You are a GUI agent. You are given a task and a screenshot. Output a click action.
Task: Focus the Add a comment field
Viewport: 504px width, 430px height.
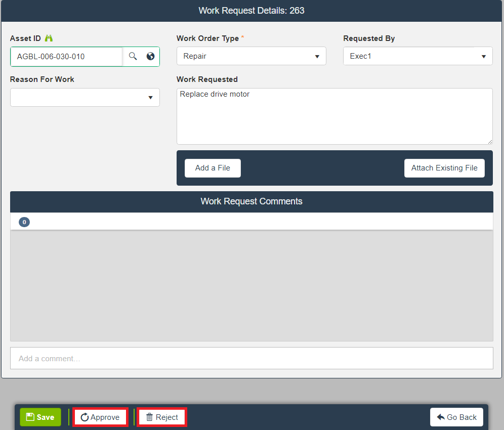[251, 358]
